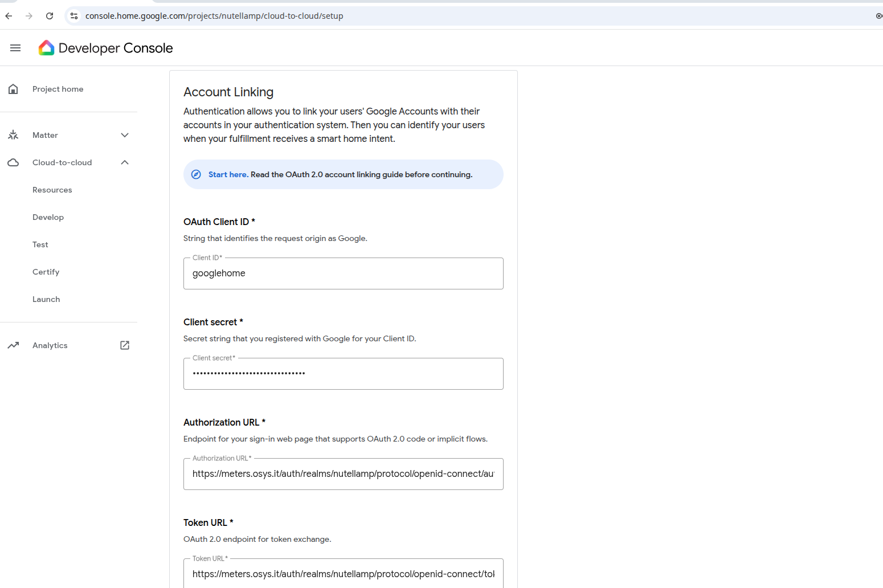
Task: Open the Certify page in sidebar
Action: [x=46, y=272]
